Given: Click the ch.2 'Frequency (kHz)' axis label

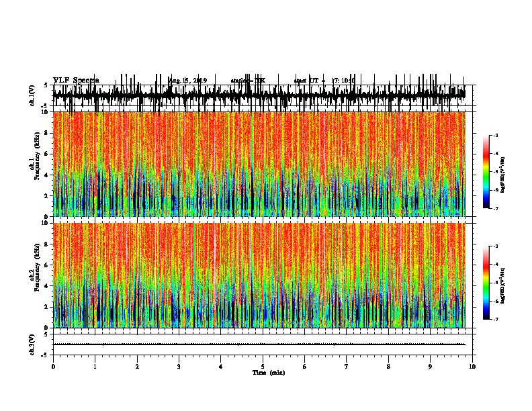Looking at the screenshot, I should pyautogui.click(x=37, y=267).
